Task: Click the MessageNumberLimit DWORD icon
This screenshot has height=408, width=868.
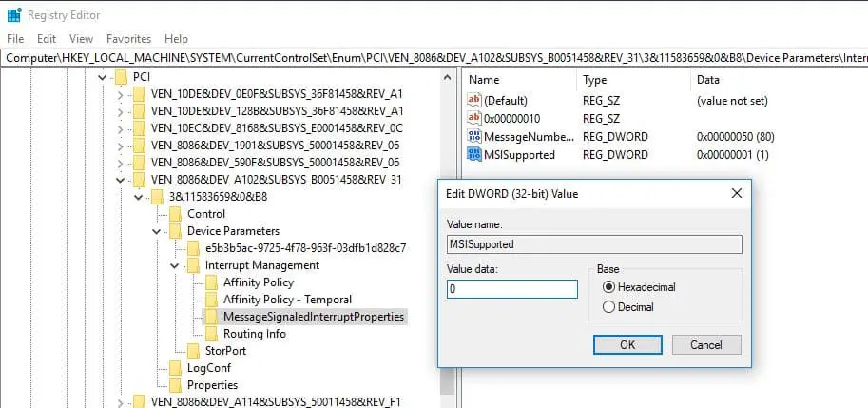Action: click(x=474, y=136)
